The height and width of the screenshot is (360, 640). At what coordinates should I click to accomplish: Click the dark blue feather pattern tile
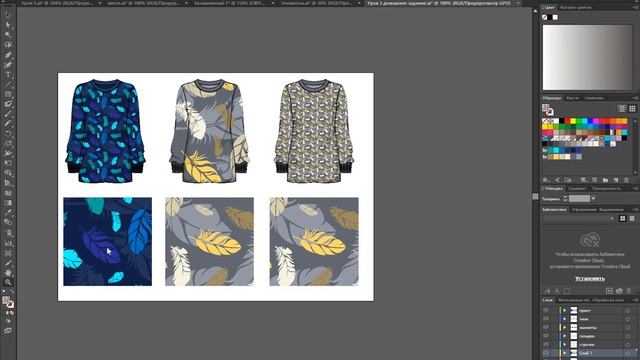coord(107,242)
